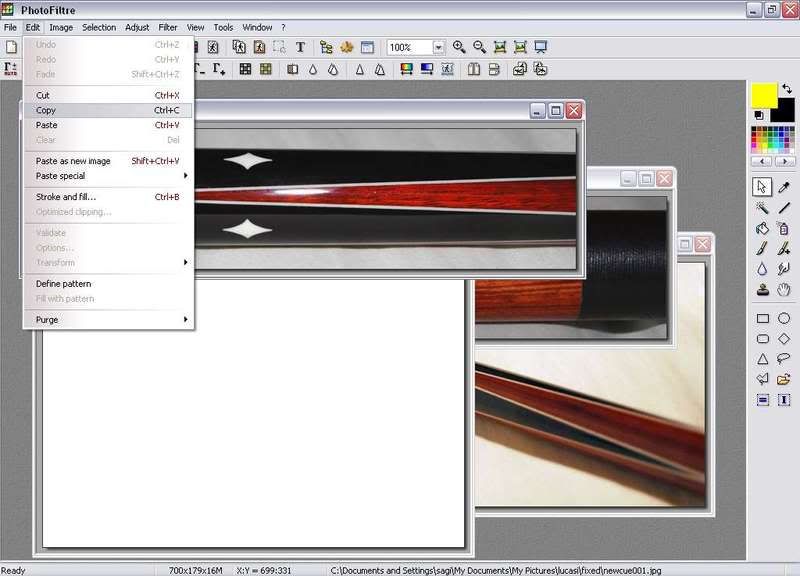Open the Image explorer tree icon
The width and height of the screenshot is (800, 576).
tap(326, 47)
